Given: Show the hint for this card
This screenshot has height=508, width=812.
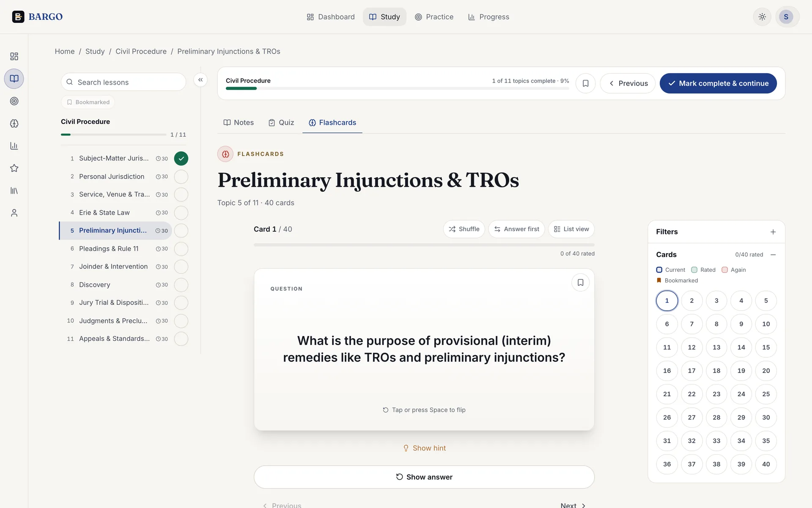Looking at the screenshot, I should 424,448.
